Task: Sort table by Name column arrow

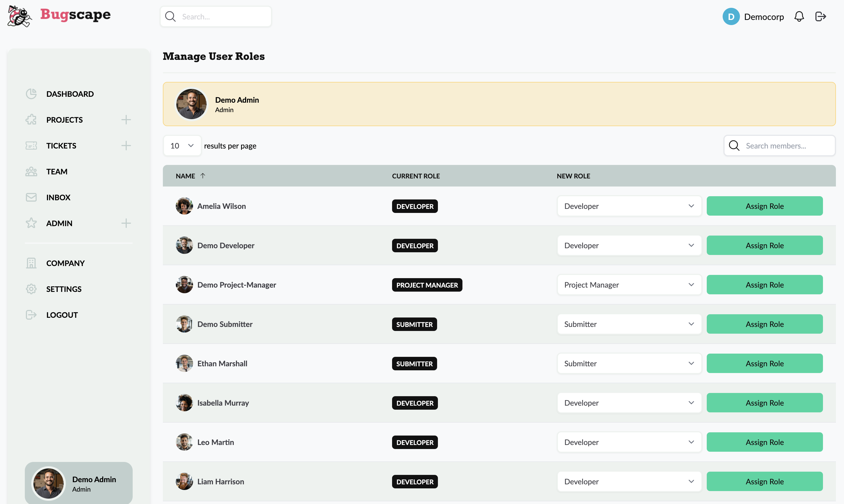Action: click(203, 175)
